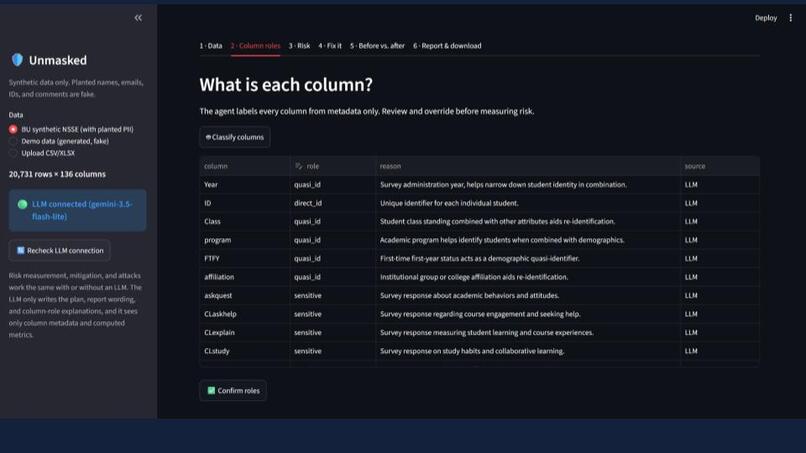The height and width of the screenshot is (453, 806).
Task: Edit the role cell for CLexplain row
Action: (333, 333)
